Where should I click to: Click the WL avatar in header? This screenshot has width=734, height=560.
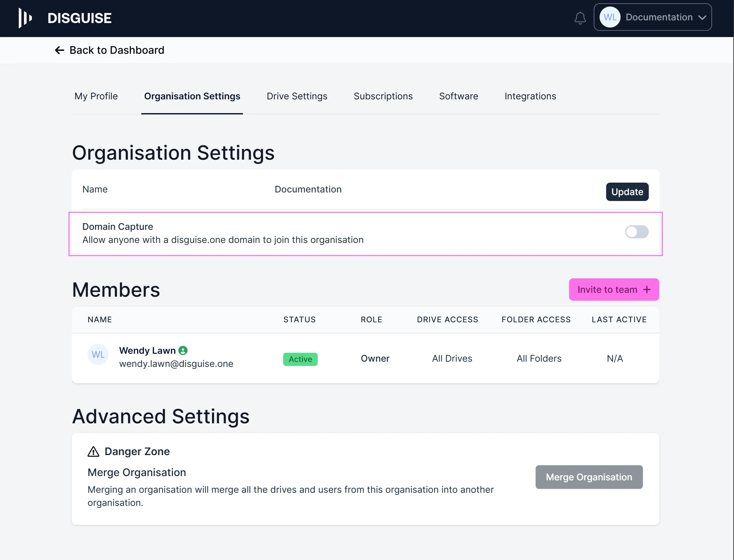tap(610, 17)
